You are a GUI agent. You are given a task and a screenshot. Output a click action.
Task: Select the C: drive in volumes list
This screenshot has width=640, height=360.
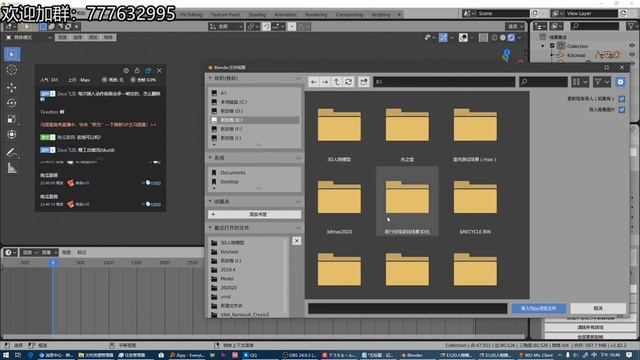[233, 102]
